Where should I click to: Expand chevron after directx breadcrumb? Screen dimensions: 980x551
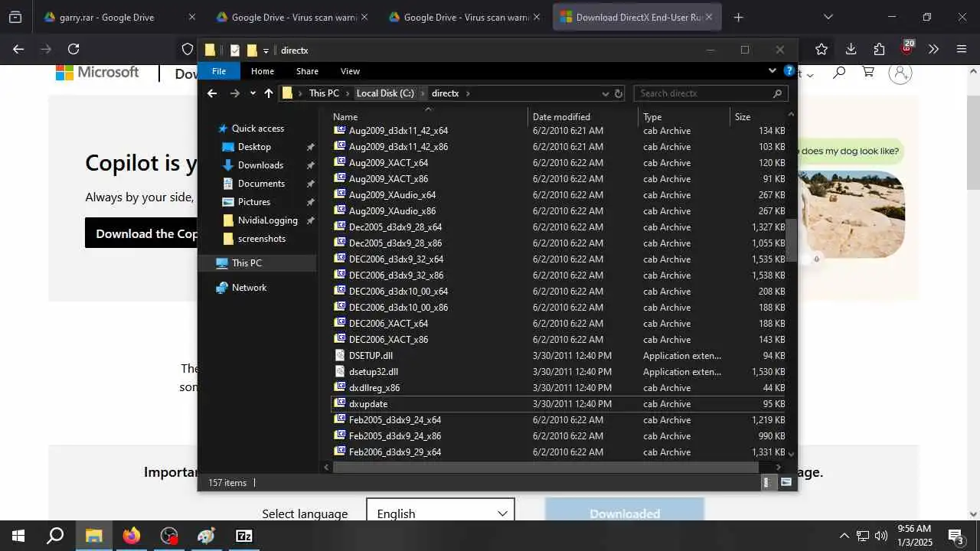click(467, 93)
